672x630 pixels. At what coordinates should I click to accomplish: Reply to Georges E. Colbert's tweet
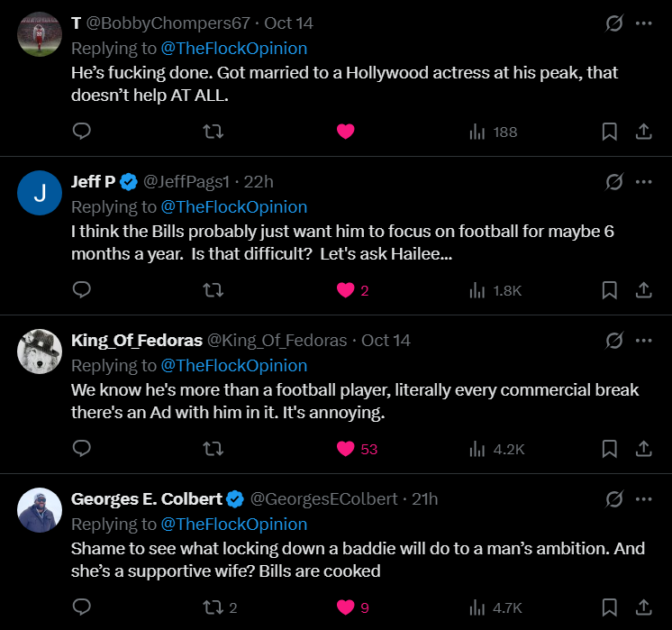pyautogui.click(x=81, y=607)
